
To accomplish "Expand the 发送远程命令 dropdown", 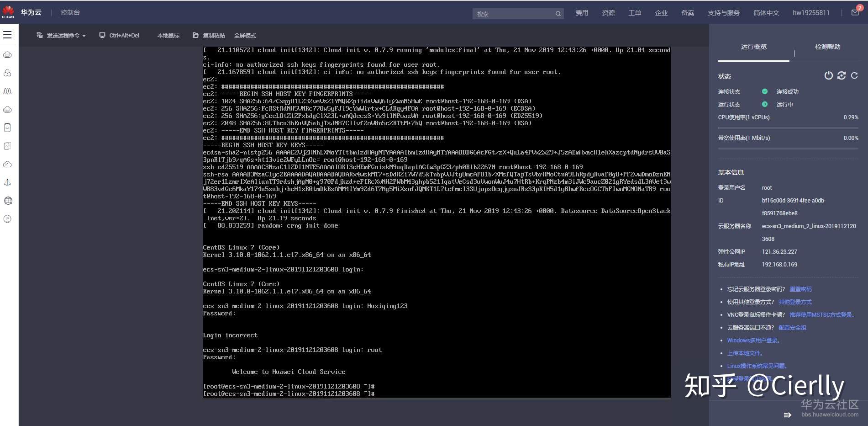I will (x=61, y=35).
